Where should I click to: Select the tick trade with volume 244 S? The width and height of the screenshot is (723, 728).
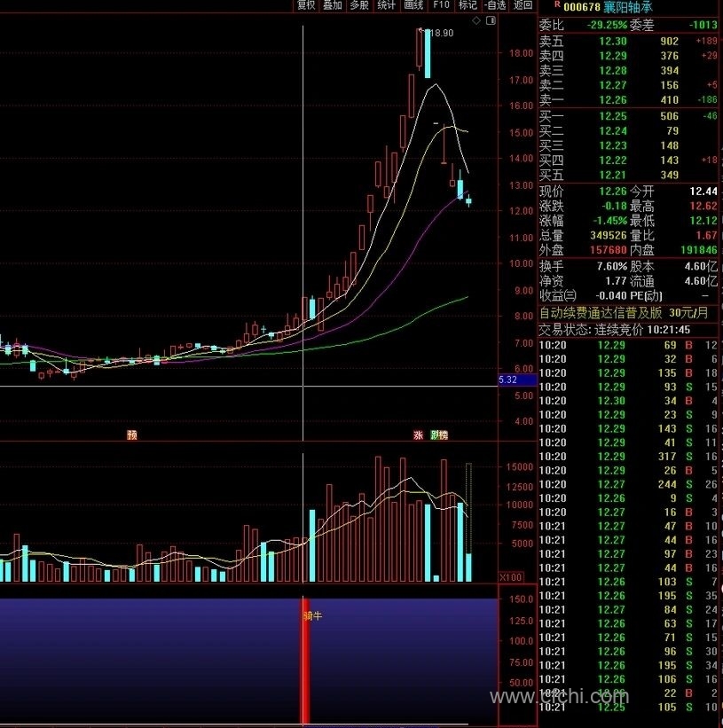click(x=628, y=485)
